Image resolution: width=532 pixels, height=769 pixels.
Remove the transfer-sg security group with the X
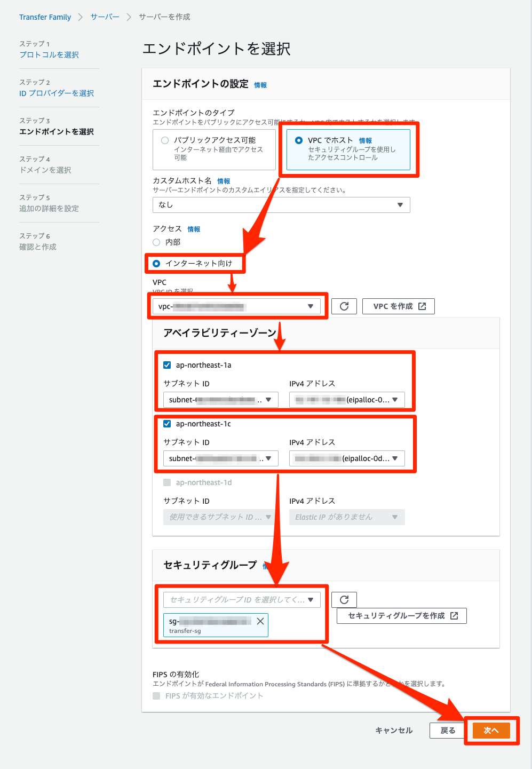[261, 621]
